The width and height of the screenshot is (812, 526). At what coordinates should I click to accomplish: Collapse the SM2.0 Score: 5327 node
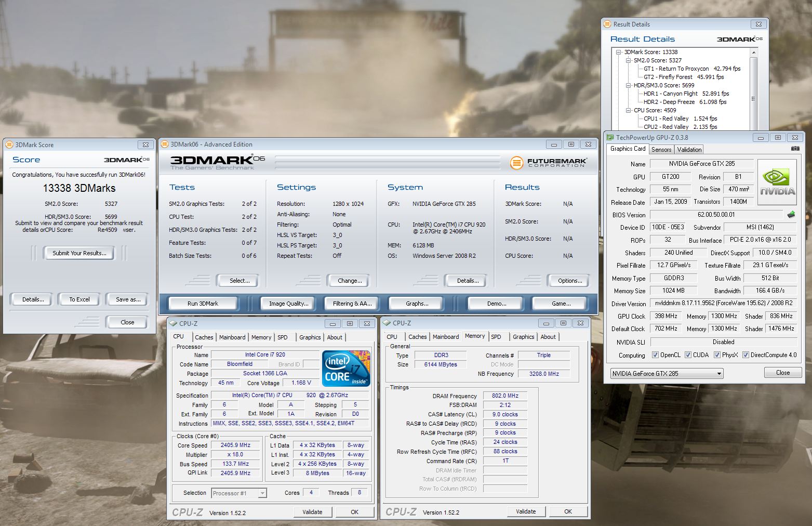pos(628,60)
